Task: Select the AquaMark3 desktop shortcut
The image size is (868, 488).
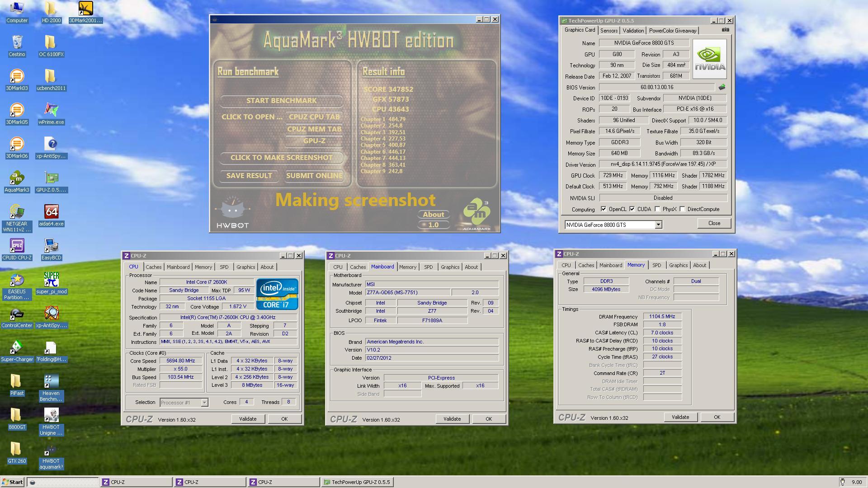Action: click(x=17, y=182)
